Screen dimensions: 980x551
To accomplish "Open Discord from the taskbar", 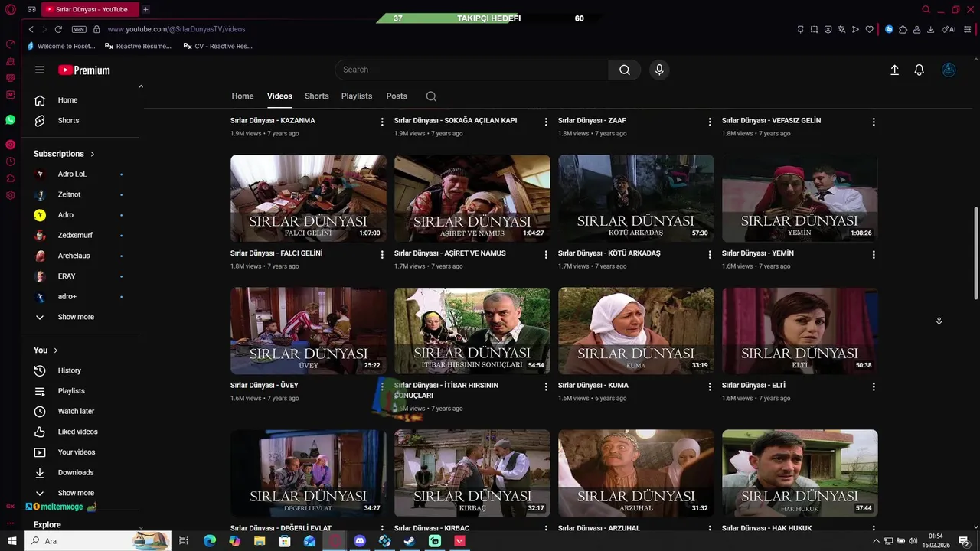I will point(360,541).
